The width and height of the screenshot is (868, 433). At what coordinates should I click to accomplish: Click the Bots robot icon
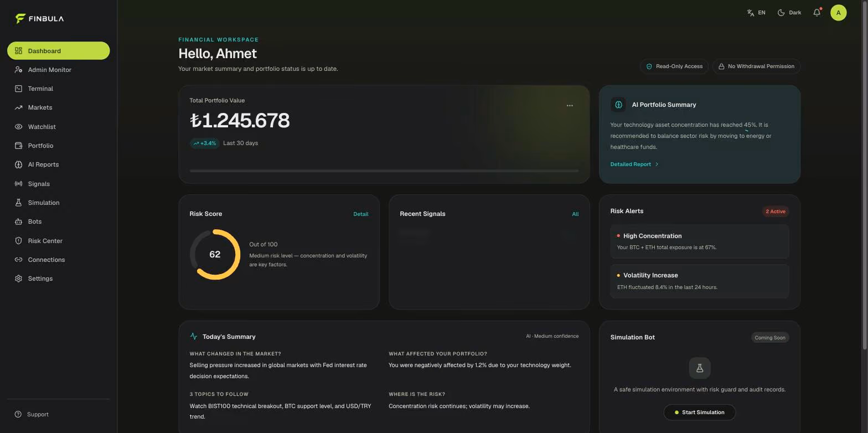click(x=18, y=221)
